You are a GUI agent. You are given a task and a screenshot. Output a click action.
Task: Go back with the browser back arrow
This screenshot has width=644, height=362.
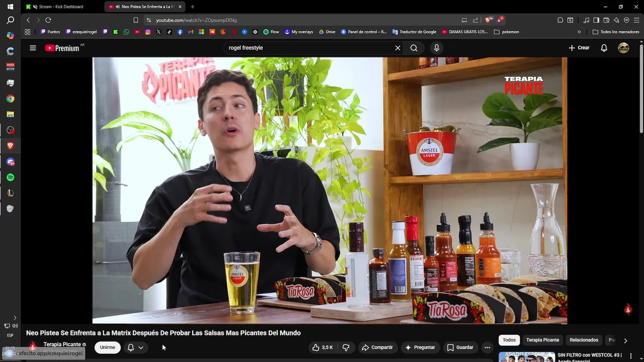point(28,20)
